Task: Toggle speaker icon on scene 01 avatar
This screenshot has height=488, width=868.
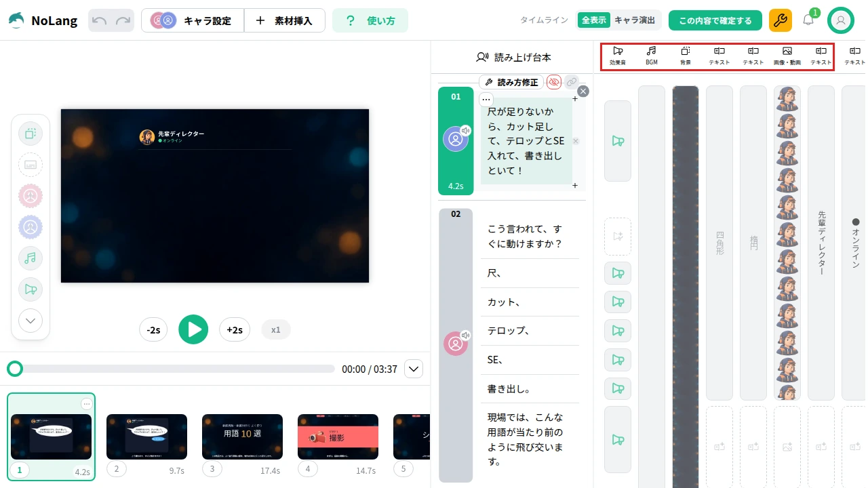Action: [x=465, y=130]
